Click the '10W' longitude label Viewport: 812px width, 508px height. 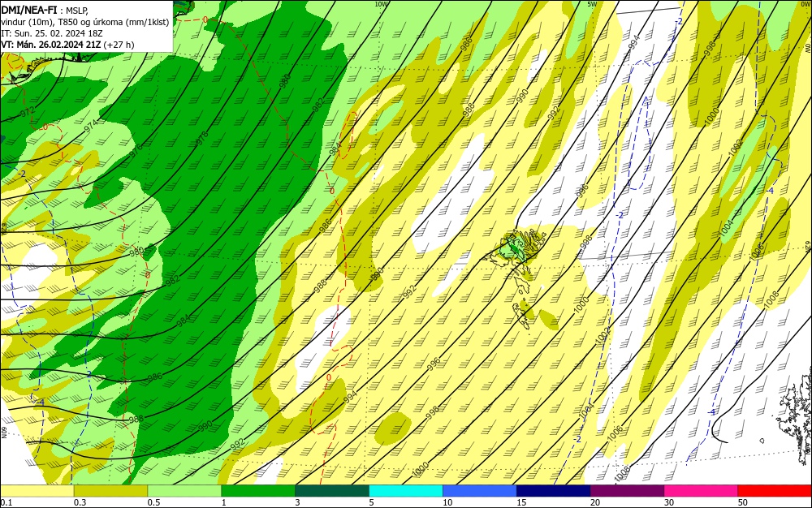[382, 3]
